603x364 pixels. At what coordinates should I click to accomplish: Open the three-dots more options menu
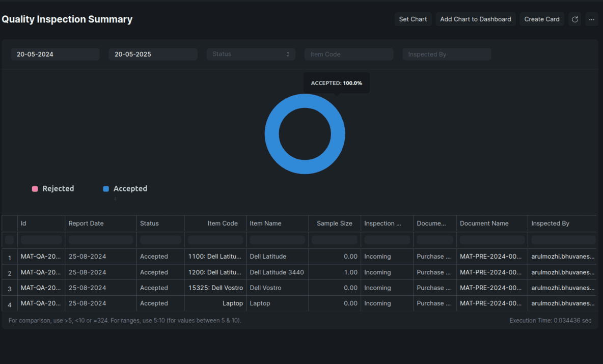[591, 19]
